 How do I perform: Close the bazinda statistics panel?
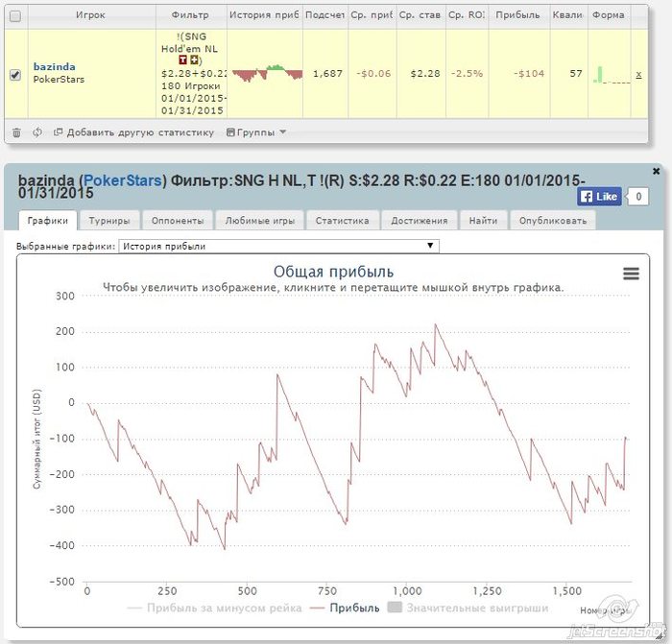click(657, 171)
